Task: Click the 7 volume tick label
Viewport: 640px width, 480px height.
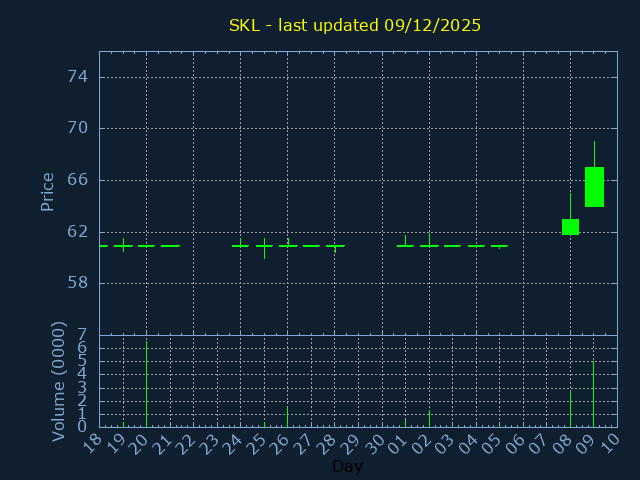Action: (82, 335)
